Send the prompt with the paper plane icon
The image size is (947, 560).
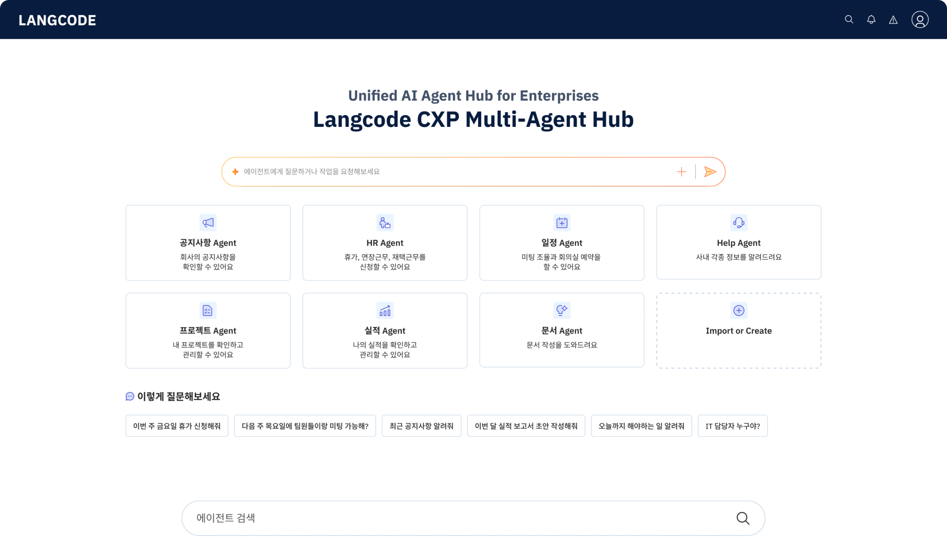[x=710, y=172]
